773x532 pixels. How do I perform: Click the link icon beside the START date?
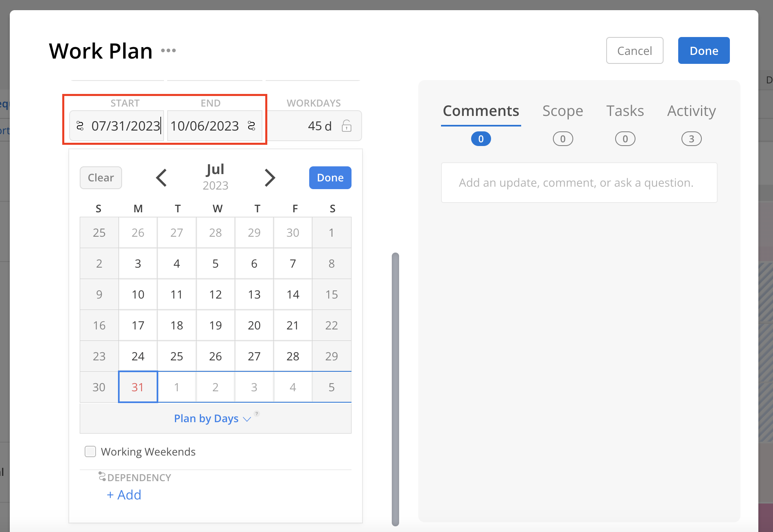pos(81,126)
